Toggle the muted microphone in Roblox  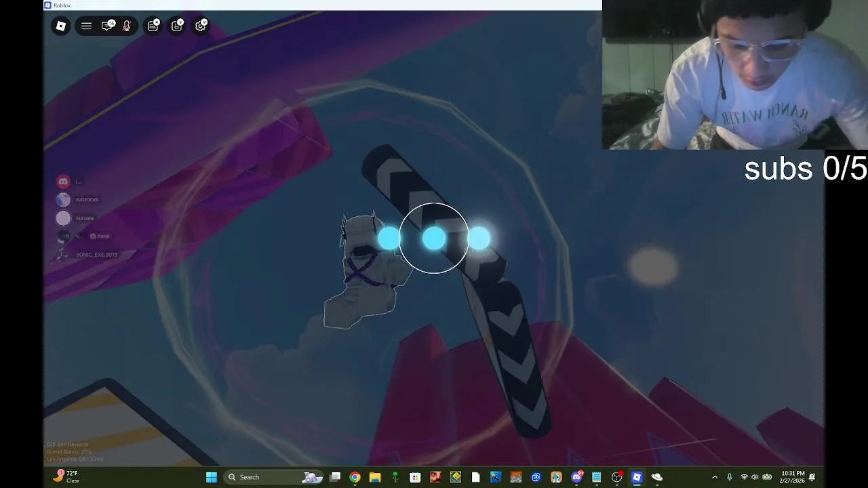(126, 26)
